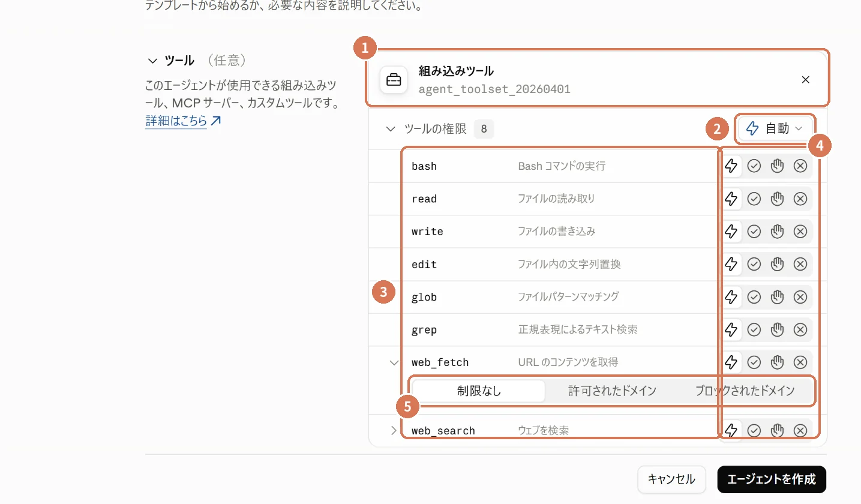Set web_fetch to the circled check option
Screen dimensions: 861x504
(754, 362)
